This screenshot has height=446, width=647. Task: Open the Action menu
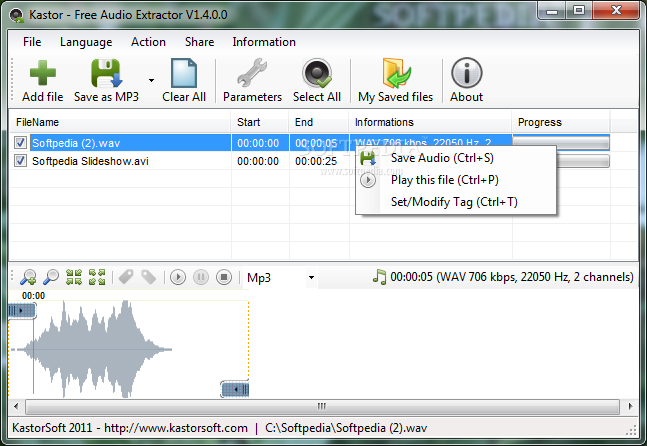point(148,42)
